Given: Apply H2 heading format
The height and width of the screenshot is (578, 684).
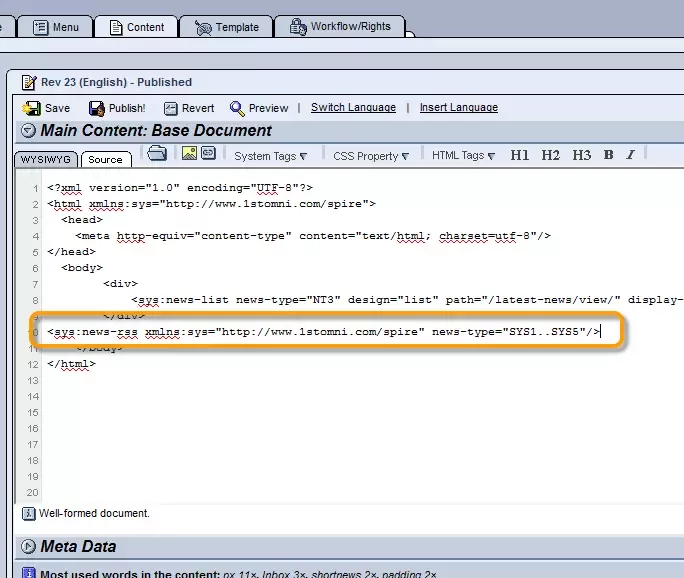Looking at the screenshot, I should [x=551, y=155].
